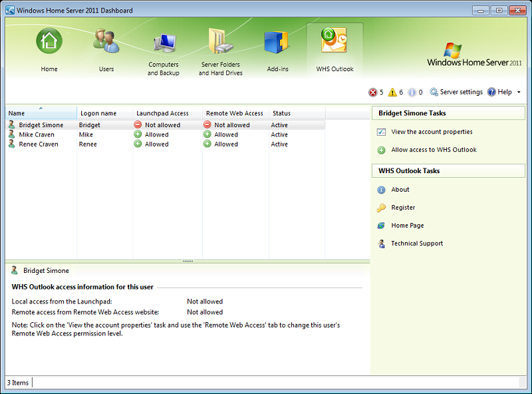Click '3 Items' in the status bar
The width and height of the screenshot is (532, 394).
tap(18, 383)
